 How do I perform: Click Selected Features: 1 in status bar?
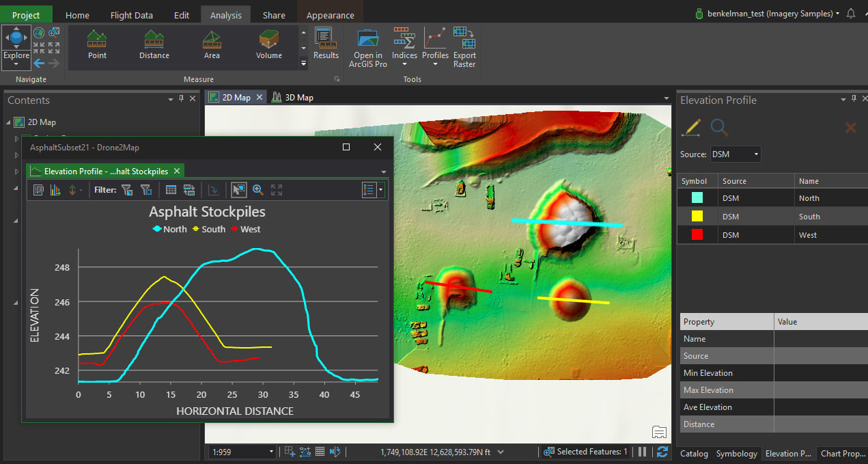pos(587,452)
